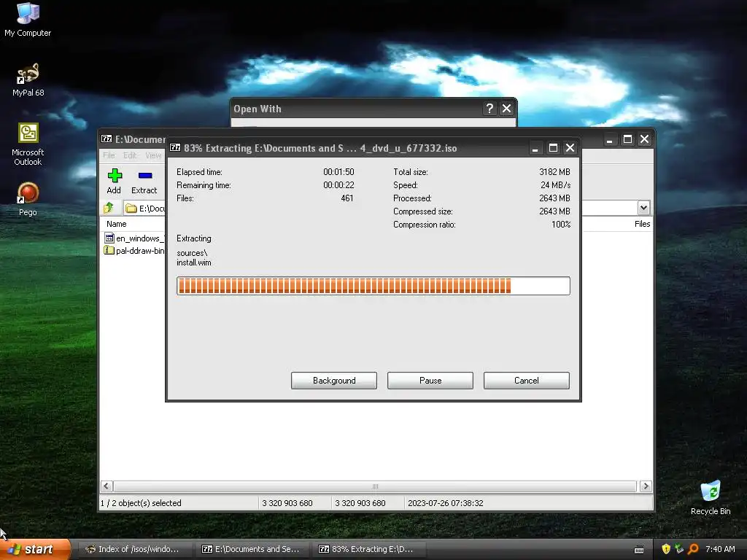
Task: Sort by the Name column header
Action: tap(117, 224)
